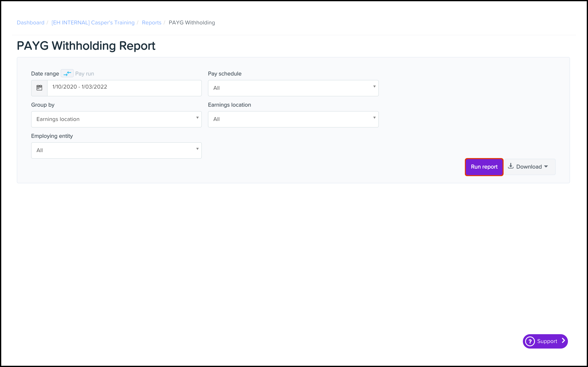Open Casper's Training breadcrumb link
This screenshot has height=367, width=588.
93,23
